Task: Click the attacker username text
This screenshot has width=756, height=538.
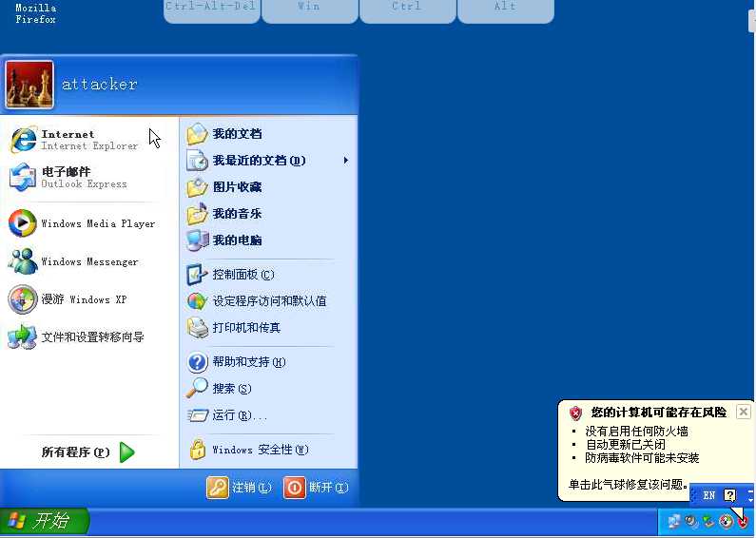Action: pos(99,85)
